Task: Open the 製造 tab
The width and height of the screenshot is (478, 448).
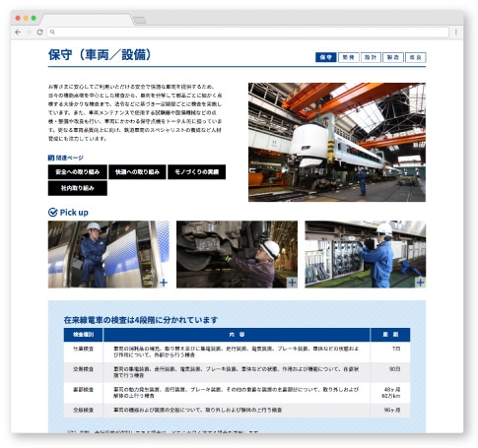Action: point(393,57)
